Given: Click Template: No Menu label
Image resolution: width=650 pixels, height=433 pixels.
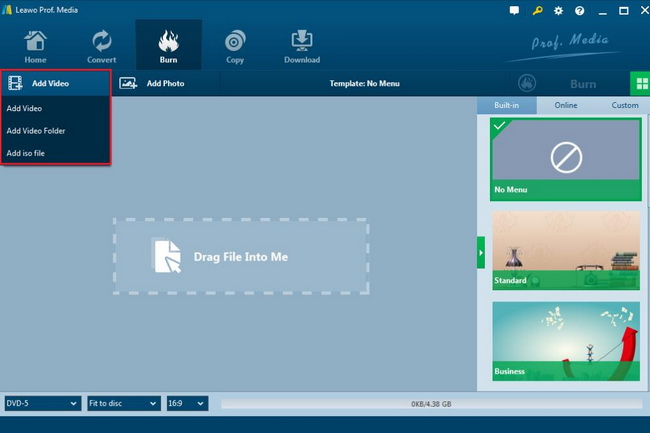Looking at the screenshot, I should [x=364, y=83].
